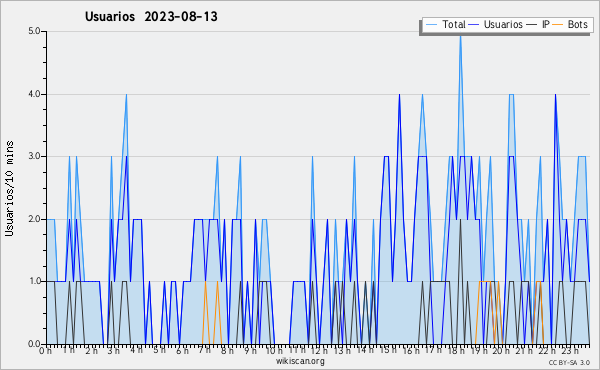The width and height of the screenshot is (600, 370).
Task: Click the Bots legend entry
Action: (570, 24)
